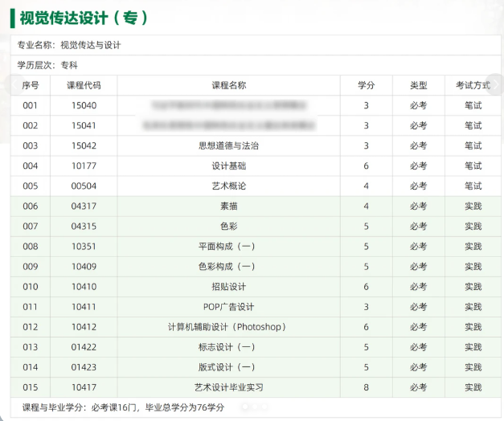Select course code 01422
The image size is (504, 421).
[x=84, y=347]
